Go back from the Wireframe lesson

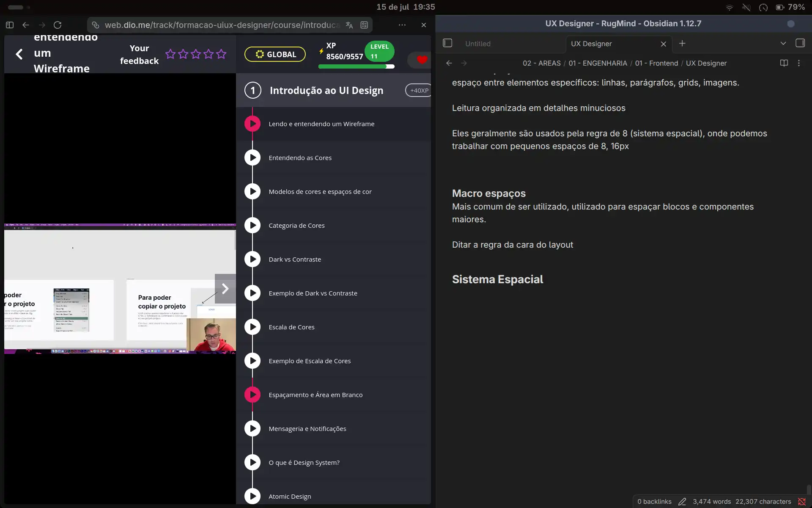coord(19,54)
